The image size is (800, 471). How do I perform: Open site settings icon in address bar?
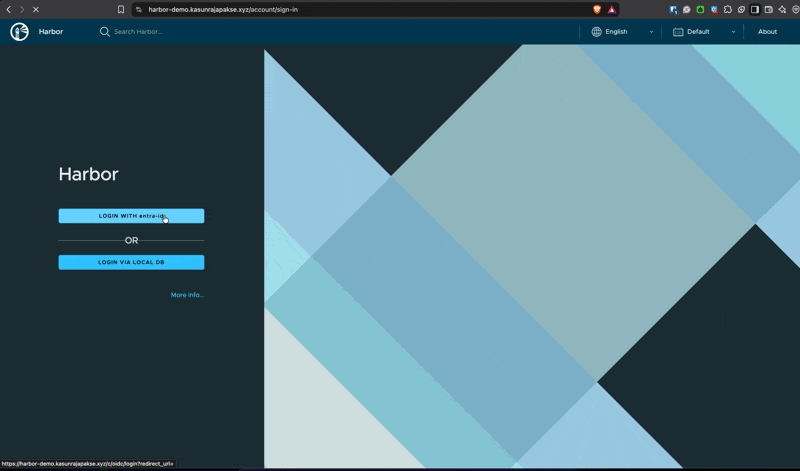(139, 9)
